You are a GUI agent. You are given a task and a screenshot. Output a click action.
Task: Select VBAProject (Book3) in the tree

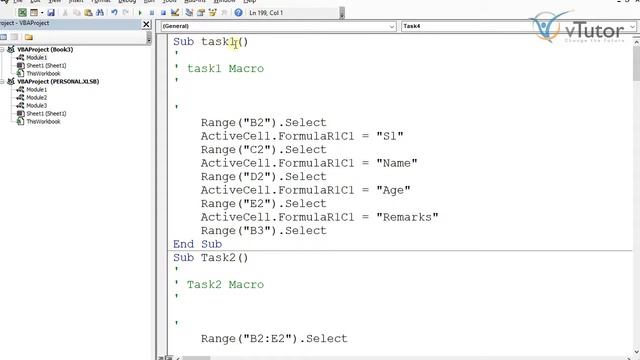(x=45, y=49)
